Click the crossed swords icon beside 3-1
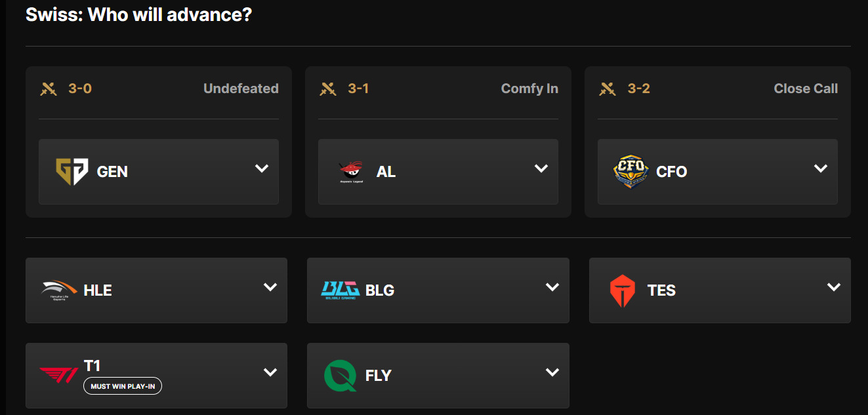The height and width of the screenshot is (415, 868). click(328, 88)
